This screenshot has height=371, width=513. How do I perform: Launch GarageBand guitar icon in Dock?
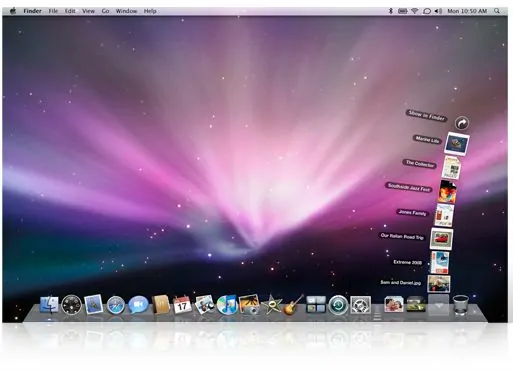tap(293, 304)
